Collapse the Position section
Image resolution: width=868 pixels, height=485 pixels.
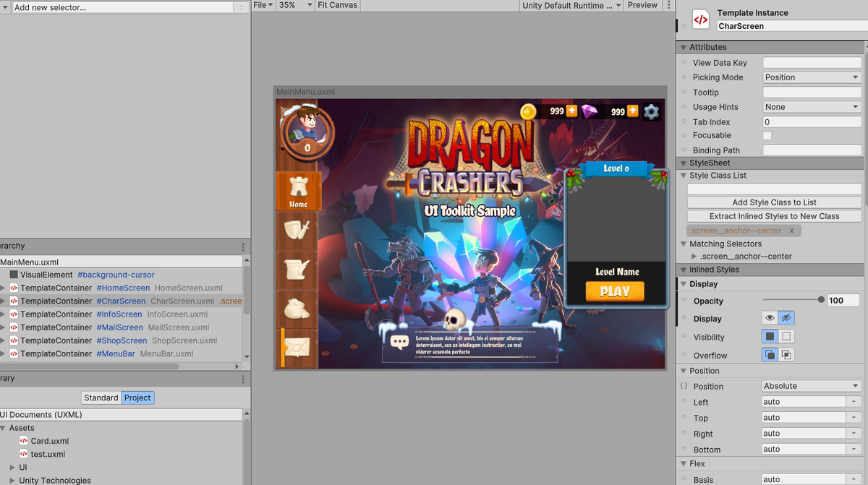pyautogui.click(x=683, y=371)
